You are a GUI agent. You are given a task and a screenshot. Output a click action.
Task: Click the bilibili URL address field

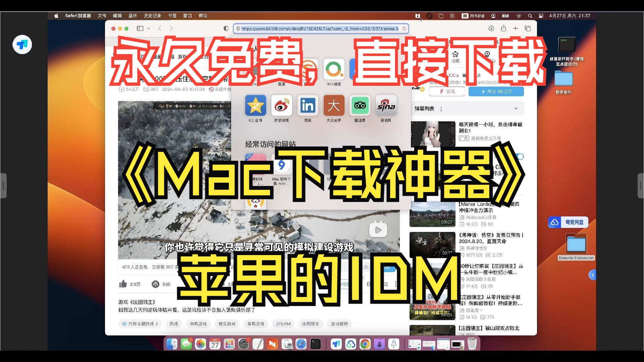pos(320,28)
